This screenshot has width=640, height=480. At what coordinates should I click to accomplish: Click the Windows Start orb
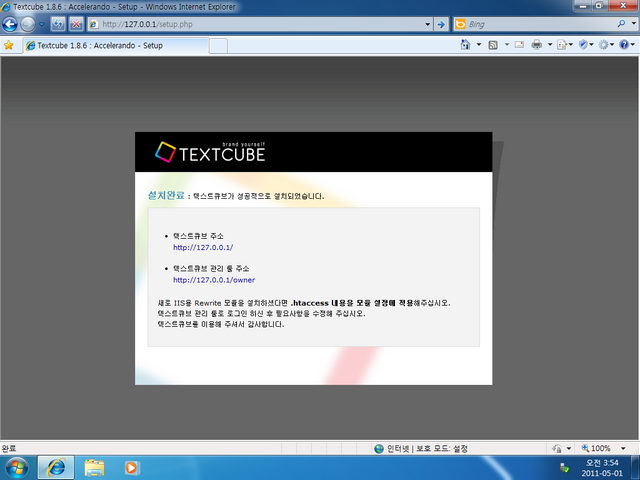click(x=17, y=468)
